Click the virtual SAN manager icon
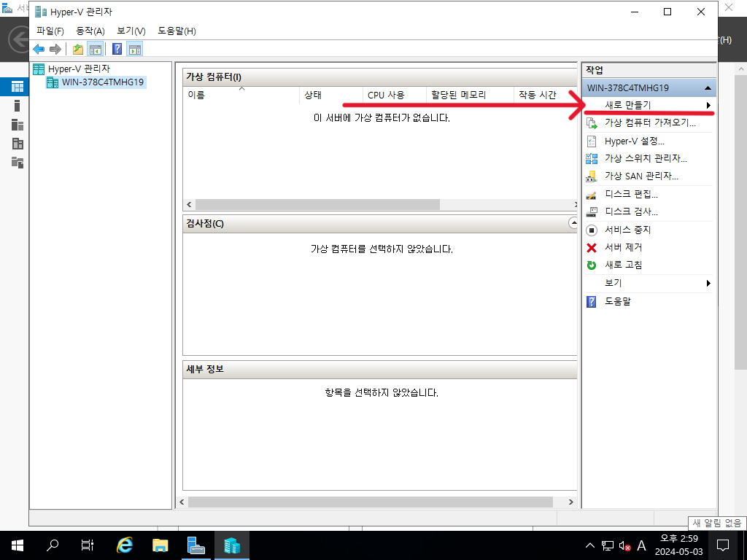Screen dimensions: 747x560 pyautogui.click(x=592, y=176)
